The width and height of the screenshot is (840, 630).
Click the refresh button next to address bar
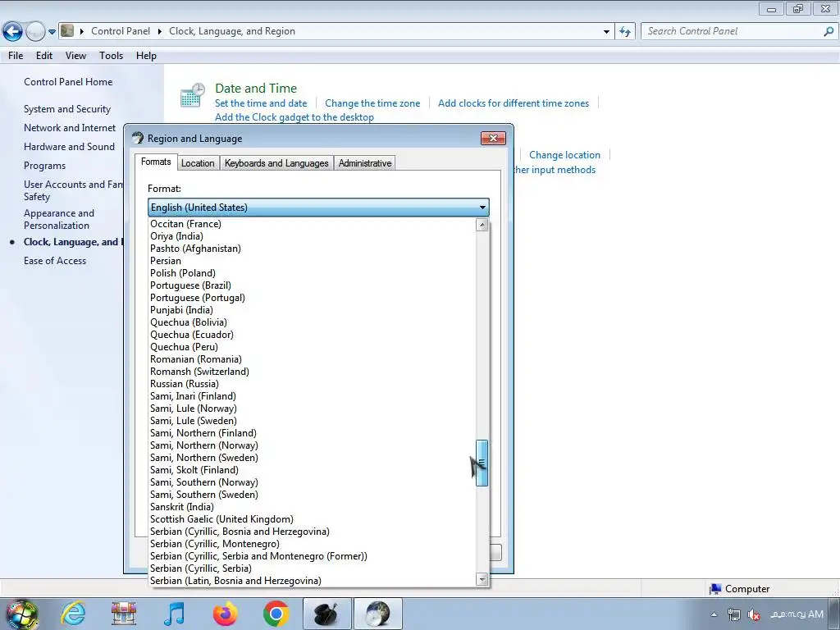pyautogui.click(x=625, y=32)
